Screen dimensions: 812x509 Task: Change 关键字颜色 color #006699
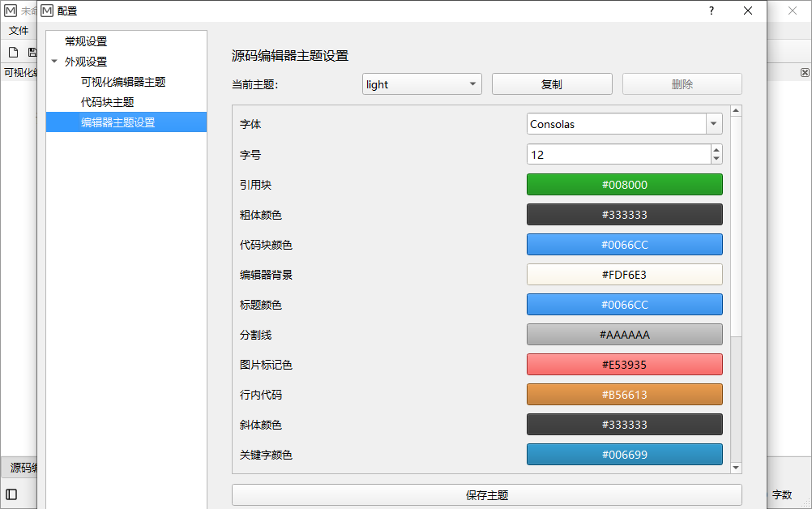coord(625,455)
